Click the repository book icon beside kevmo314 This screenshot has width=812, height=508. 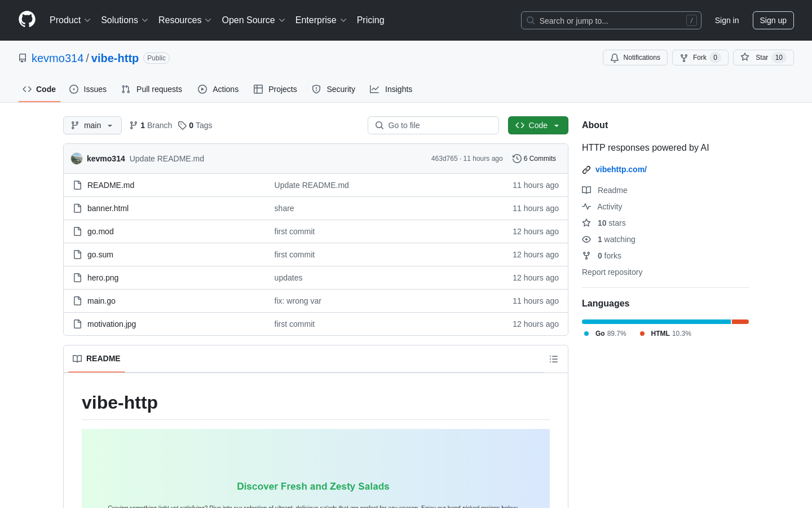pos(23,58)
